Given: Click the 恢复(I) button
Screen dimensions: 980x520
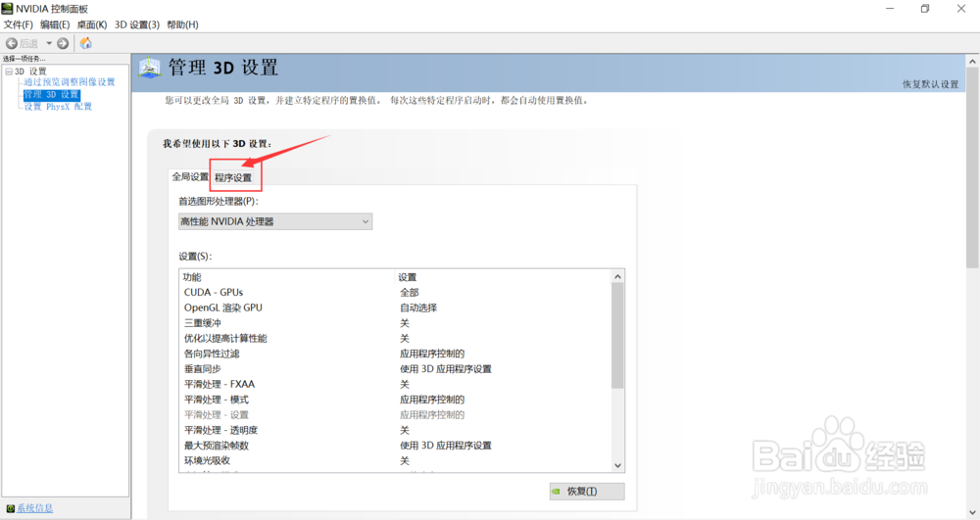Looking at the screenshot, I should click(x=587, y=492).
